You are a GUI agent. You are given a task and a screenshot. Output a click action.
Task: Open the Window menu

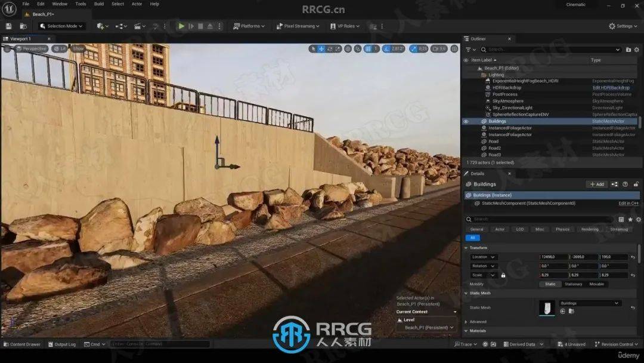60,4
